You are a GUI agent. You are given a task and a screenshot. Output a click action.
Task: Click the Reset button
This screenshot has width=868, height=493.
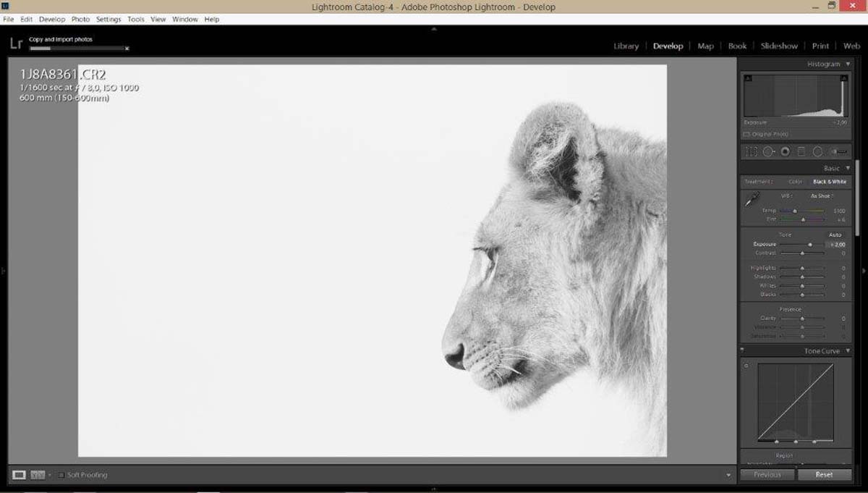pos(824,475)
